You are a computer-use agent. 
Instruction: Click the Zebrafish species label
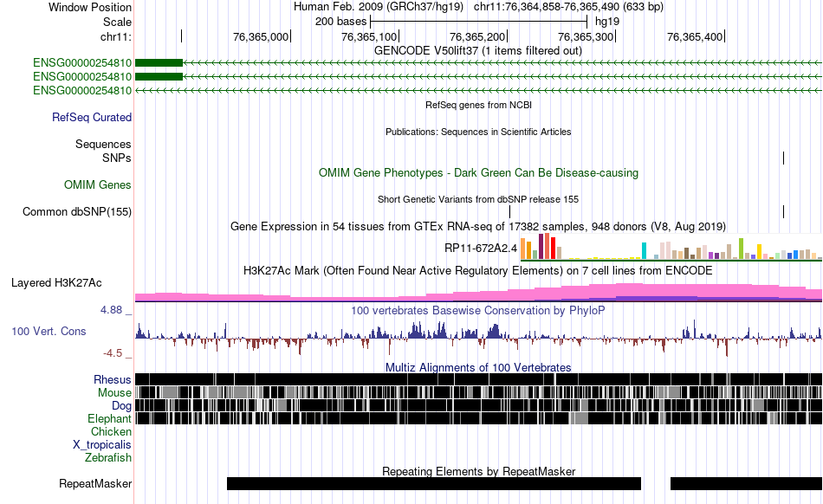[108, 457]
